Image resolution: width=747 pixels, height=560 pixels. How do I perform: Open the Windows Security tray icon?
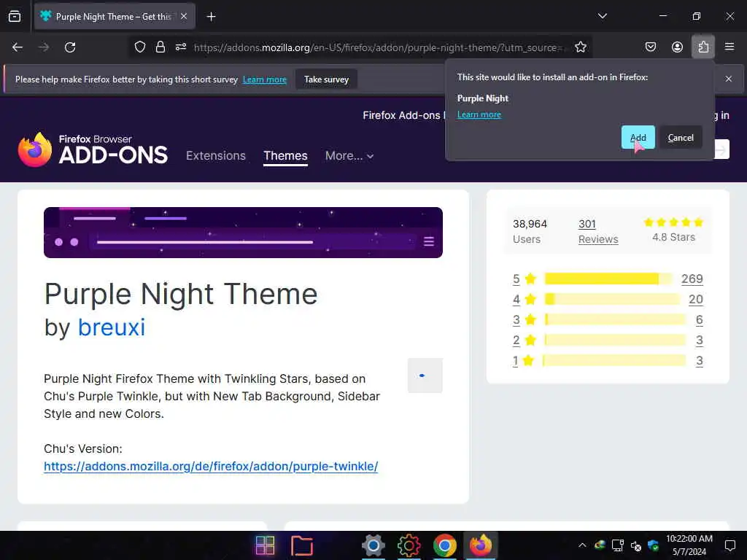[653, 545]
